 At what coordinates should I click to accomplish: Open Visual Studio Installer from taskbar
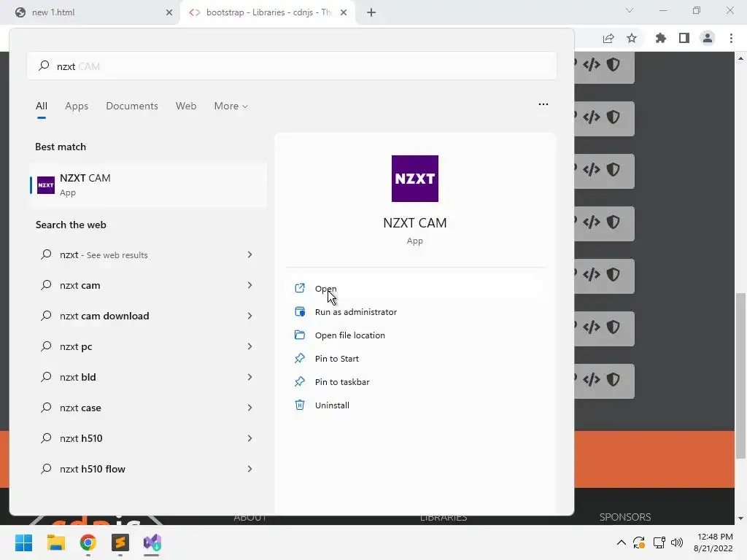(152, 542)
